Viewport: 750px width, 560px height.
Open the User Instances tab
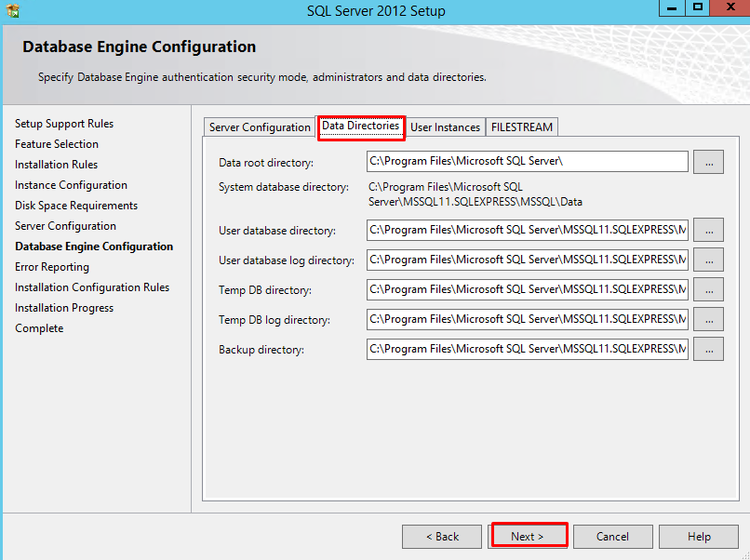[445, 127]
